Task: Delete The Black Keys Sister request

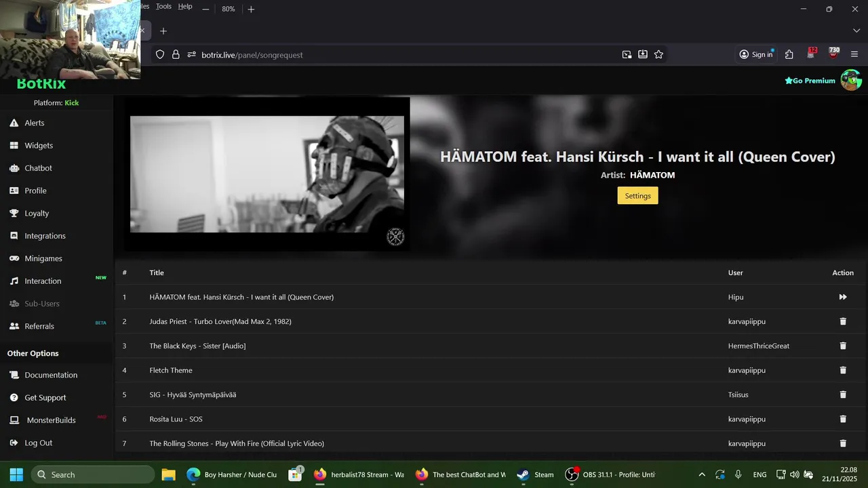Action: [x=843, y=346]
